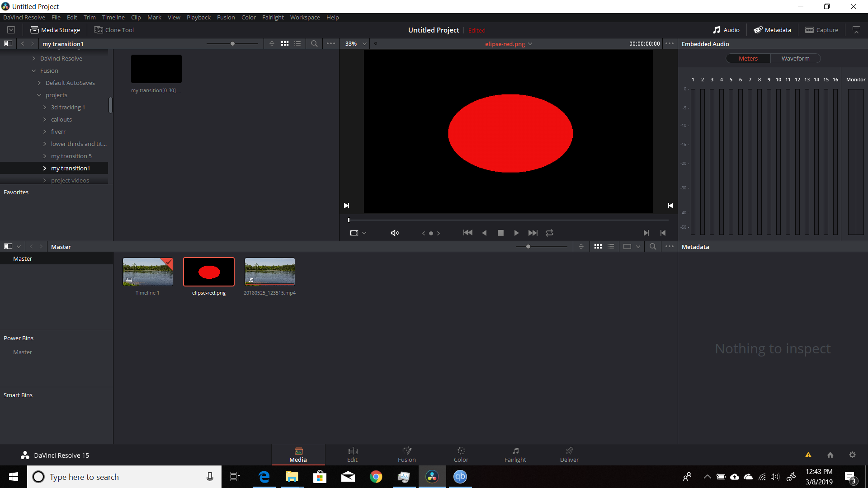
Task: Collapse the projects folder
Action: point(39,95)
